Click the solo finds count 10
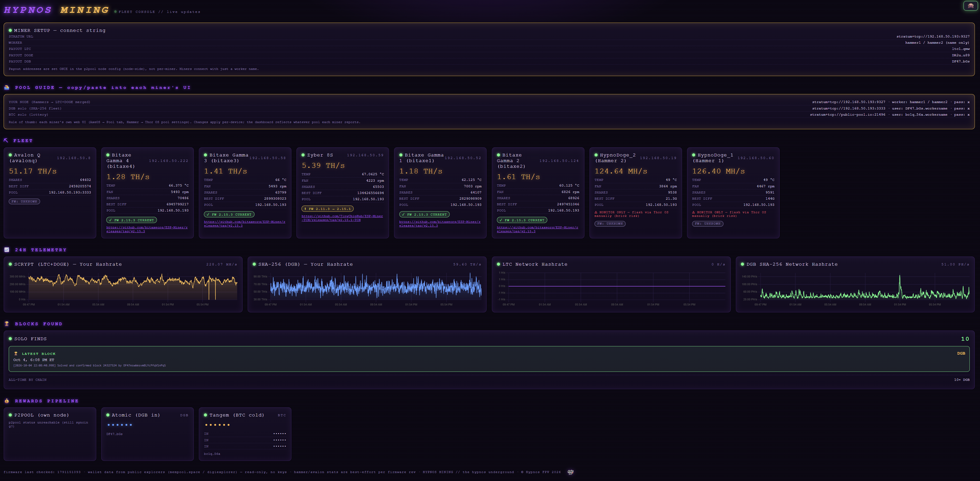 (x=965, y=339)
